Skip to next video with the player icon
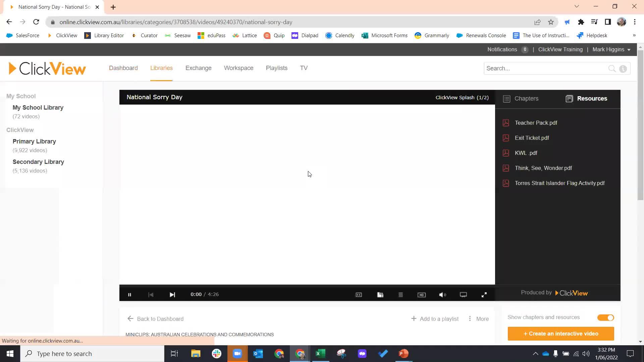The width and height of the screenshot is (644, 362). click(172, 294)
